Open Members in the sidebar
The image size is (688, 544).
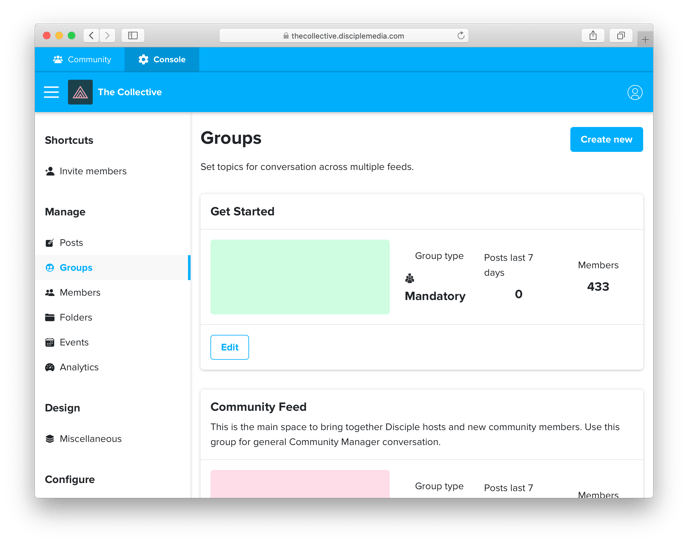[x=112, y=293]
